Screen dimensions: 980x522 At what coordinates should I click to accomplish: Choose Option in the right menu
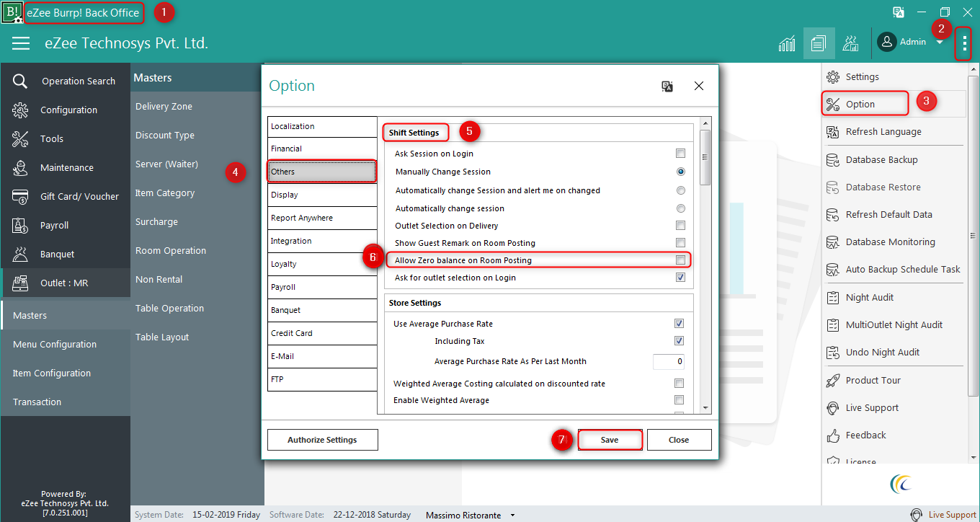coord(894,104)
